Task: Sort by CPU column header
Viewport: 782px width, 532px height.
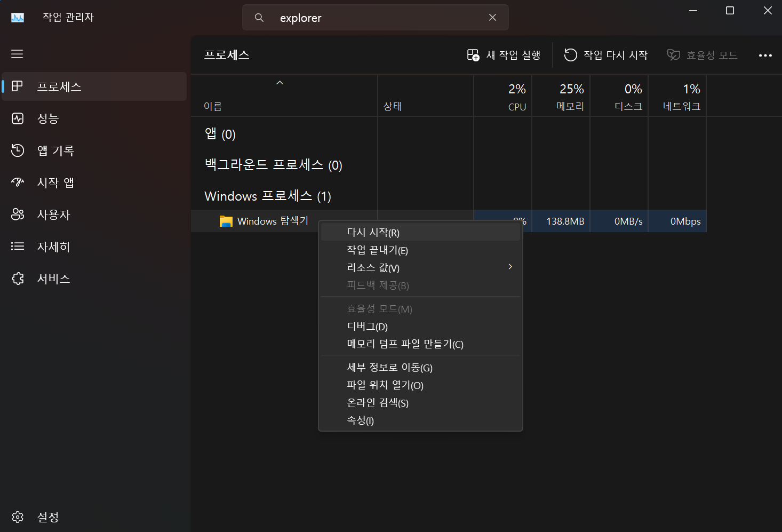Action: click(502, 96)
